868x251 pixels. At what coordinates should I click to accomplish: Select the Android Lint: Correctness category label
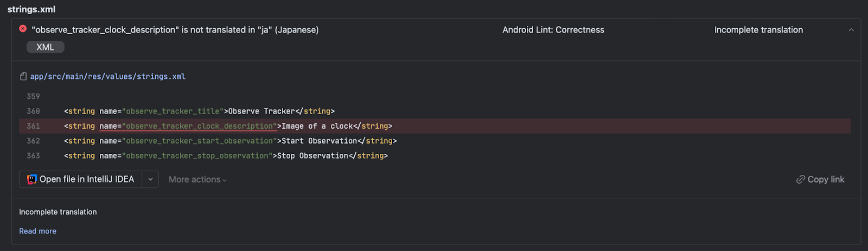(x=553, y=30)
